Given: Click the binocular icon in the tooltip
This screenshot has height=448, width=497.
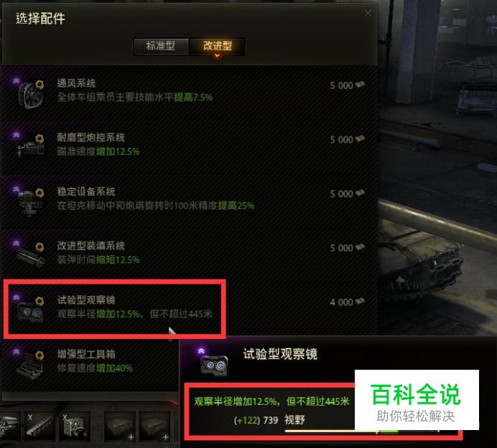Looking at the screenshot, I should 214,364.
